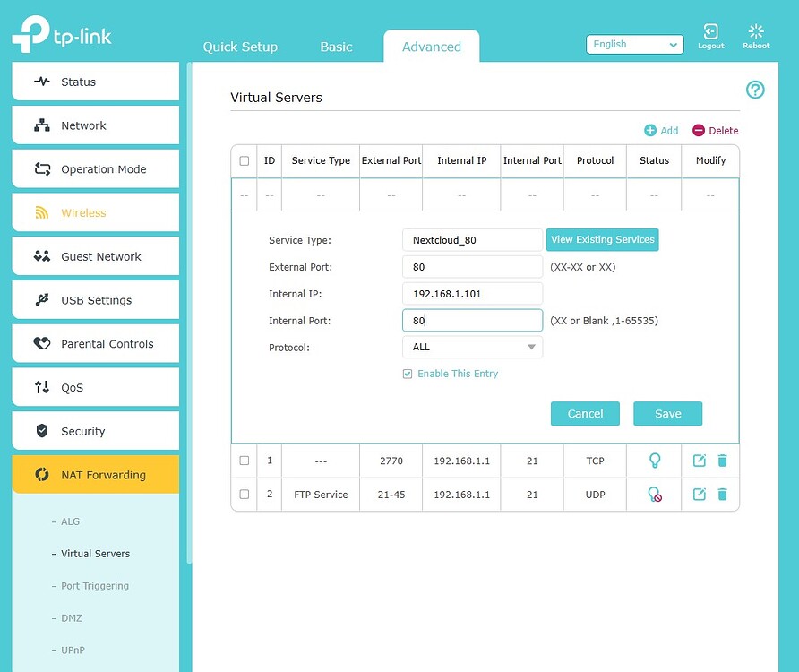Click the Cancel button

585,413
